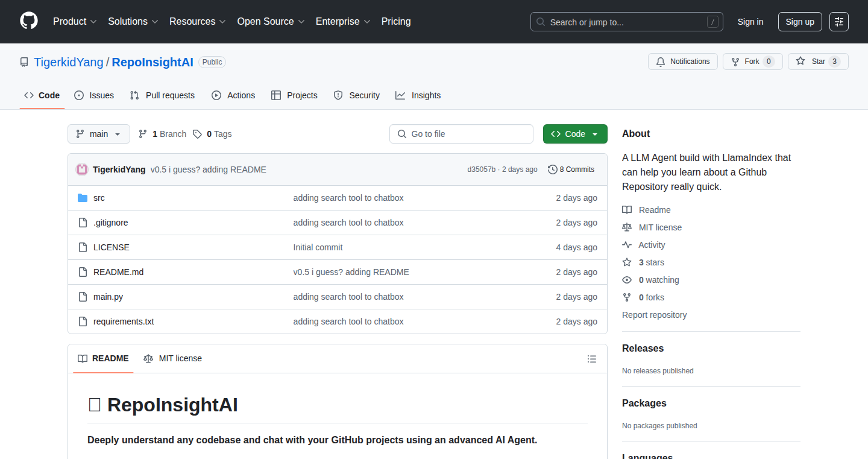Click the slash shortcut icon in search
The height and width of the screenshot is (459, 868).
click(x=712, y=22)
